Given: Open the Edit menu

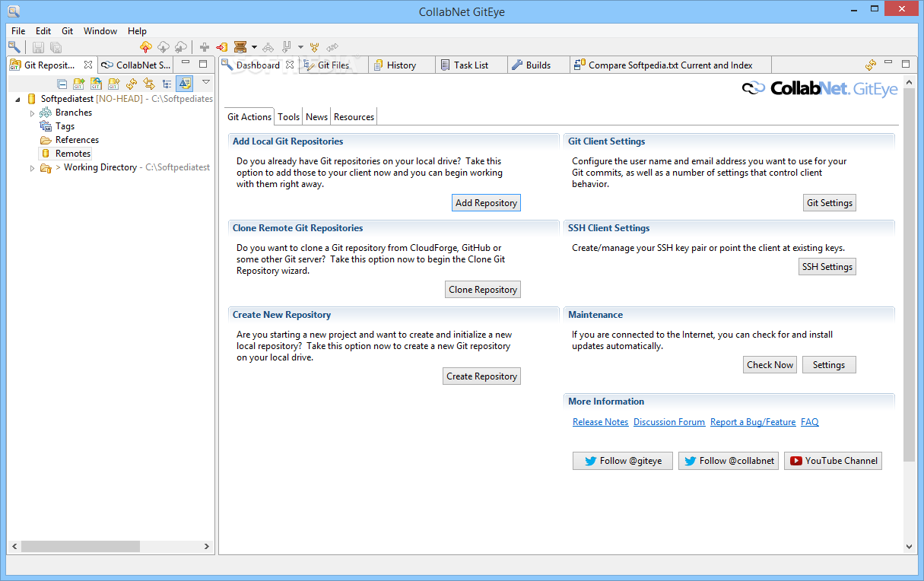Looking at the screenshot, I should pos(43,31).
